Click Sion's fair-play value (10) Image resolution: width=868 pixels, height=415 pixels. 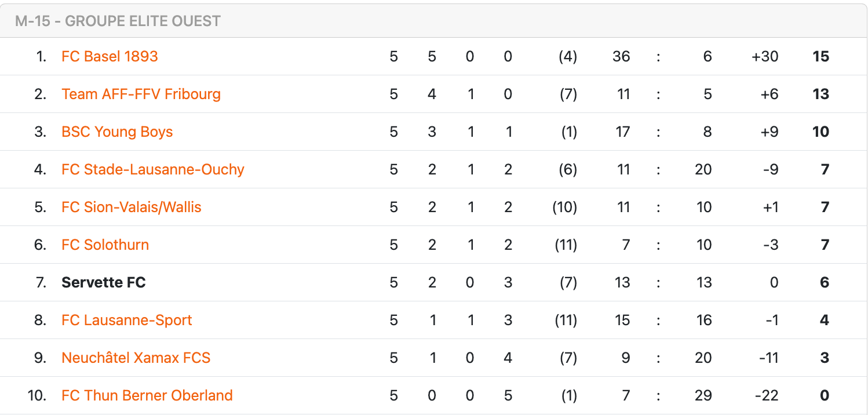click(564, 207)
